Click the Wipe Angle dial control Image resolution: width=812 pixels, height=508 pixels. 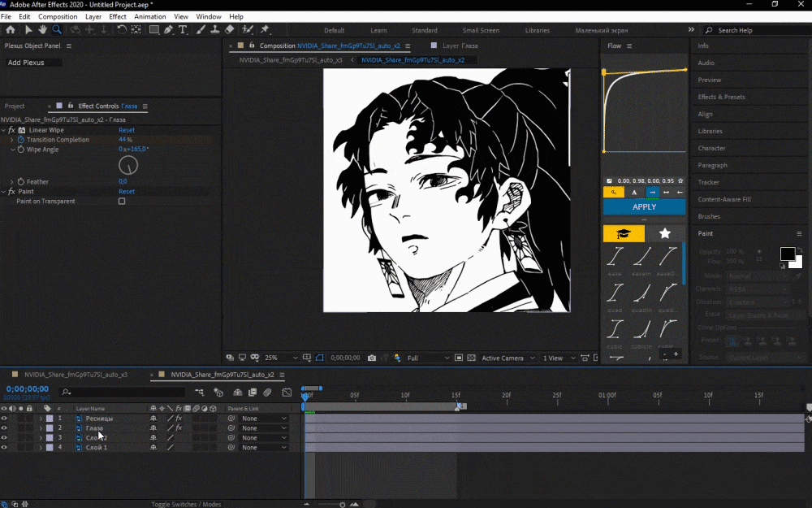coord(128,165)
